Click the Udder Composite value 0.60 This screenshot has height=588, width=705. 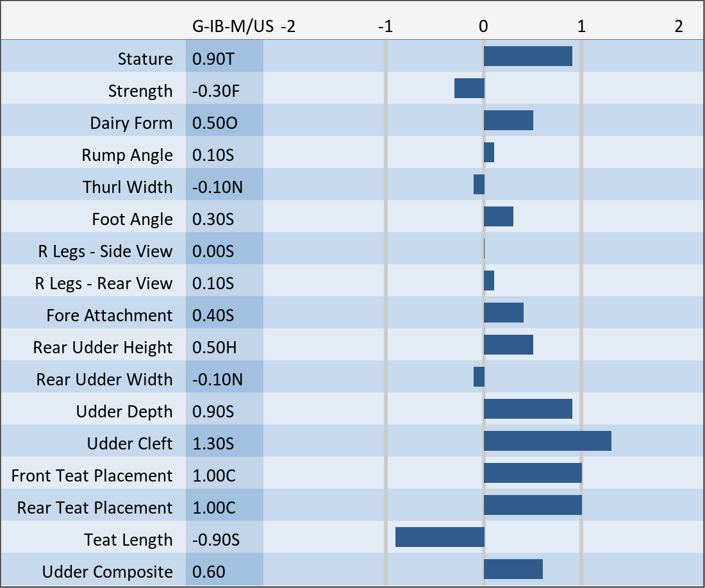(209, 572)
